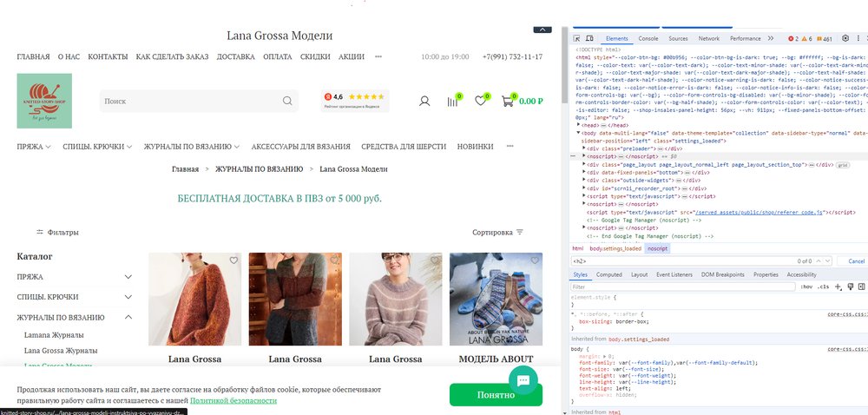Click the Yandex 4,6 rating widget
This screenshot has width=868, height=415.
coord(354,101)
